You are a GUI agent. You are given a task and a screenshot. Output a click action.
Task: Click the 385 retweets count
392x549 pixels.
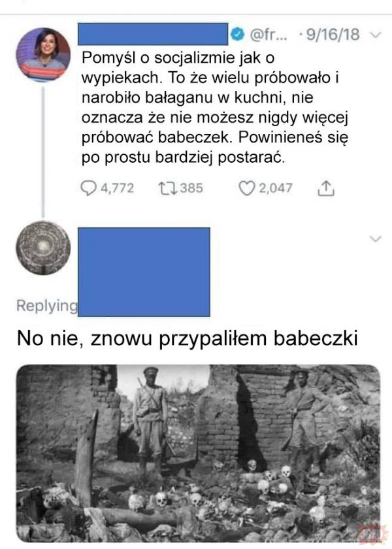[x=191, y=188]
